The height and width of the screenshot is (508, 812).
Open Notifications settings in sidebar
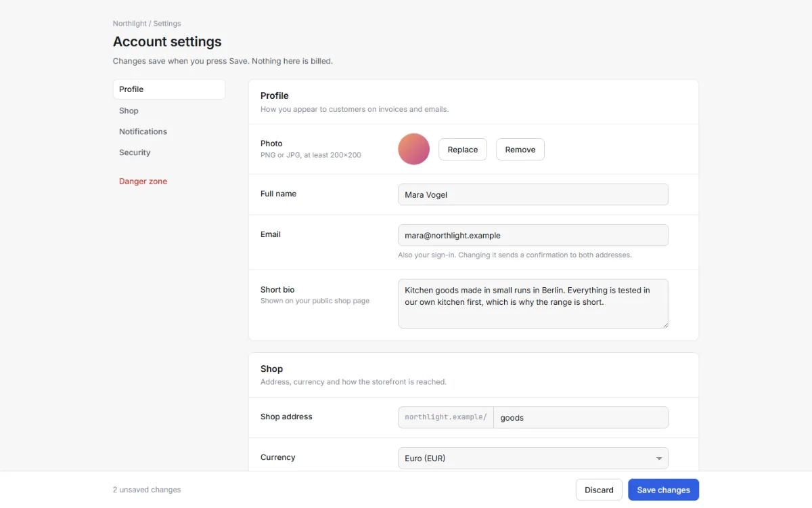click(168, 131)
